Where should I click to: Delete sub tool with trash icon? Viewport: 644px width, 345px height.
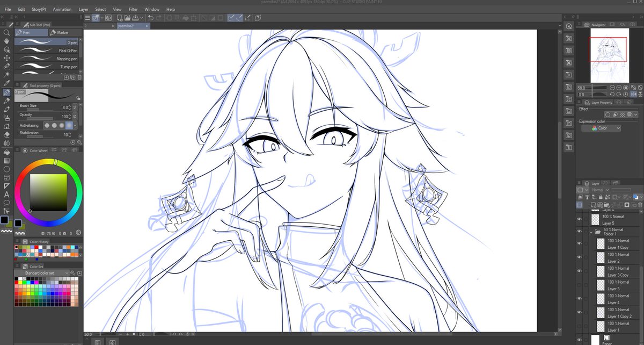coord(78,77)
